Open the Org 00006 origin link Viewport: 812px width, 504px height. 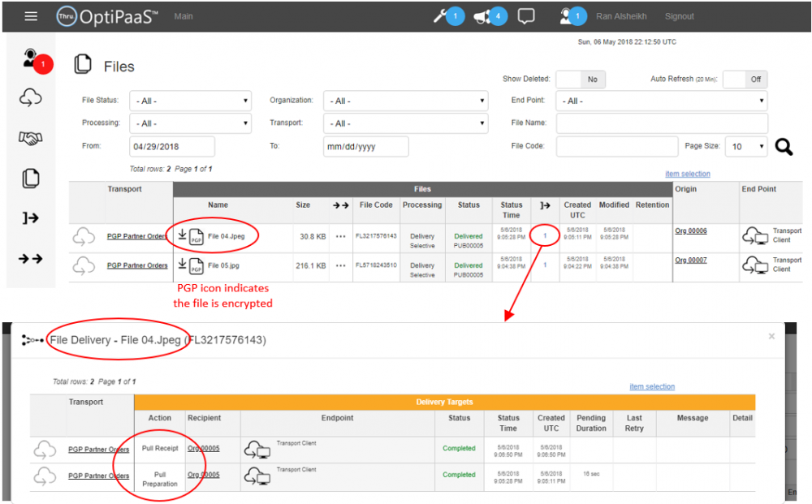click(690, 231)
